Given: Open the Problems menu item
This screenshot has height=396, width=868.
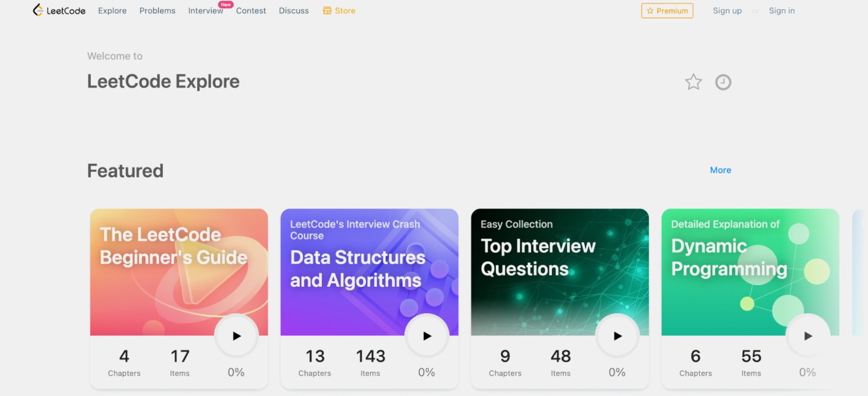Looking at the screenshot, I should coord(157,11).
